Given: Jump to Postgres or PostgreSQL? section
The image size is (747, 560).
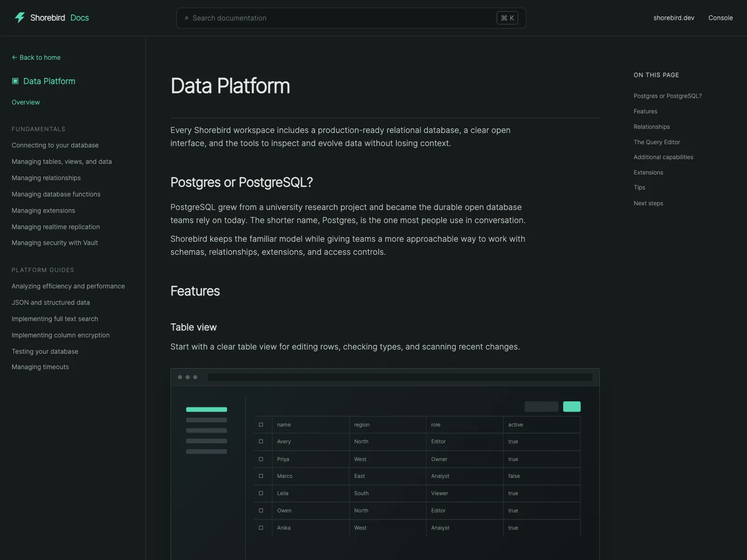Looking at the screenshot, I should (x=668, y=96).
